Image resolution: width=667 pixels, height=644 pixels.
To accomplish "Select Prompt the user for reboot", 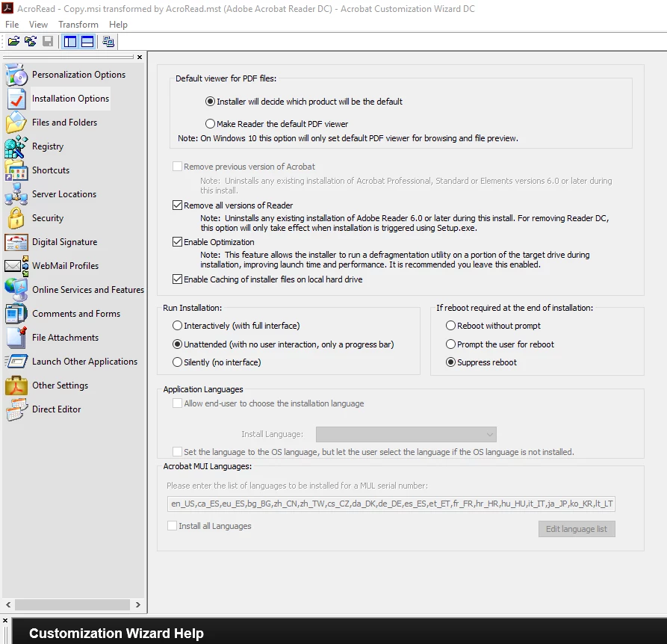I will [x=450, y=344].
